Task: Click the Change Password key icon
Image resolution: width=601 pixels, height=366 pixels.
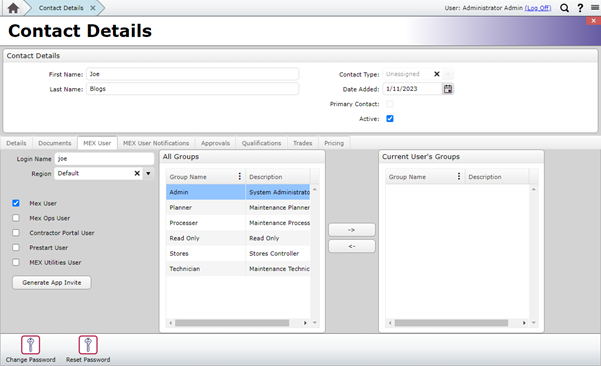Action: (31, 345)
